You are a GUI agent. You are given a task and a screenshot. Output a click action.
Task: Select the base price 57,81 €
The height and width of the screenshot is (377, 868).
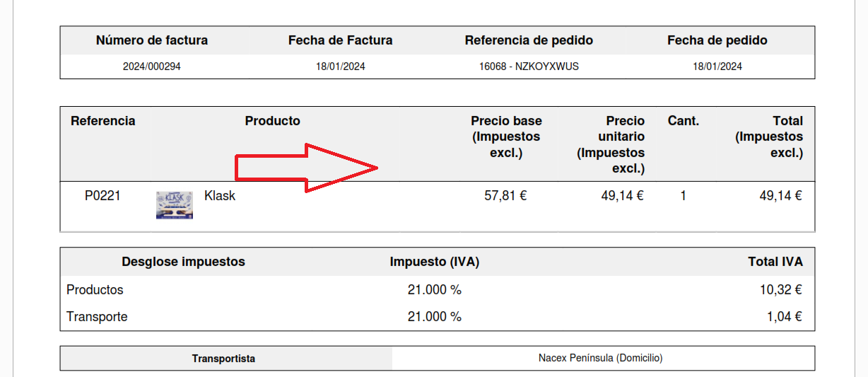point(505,196)
